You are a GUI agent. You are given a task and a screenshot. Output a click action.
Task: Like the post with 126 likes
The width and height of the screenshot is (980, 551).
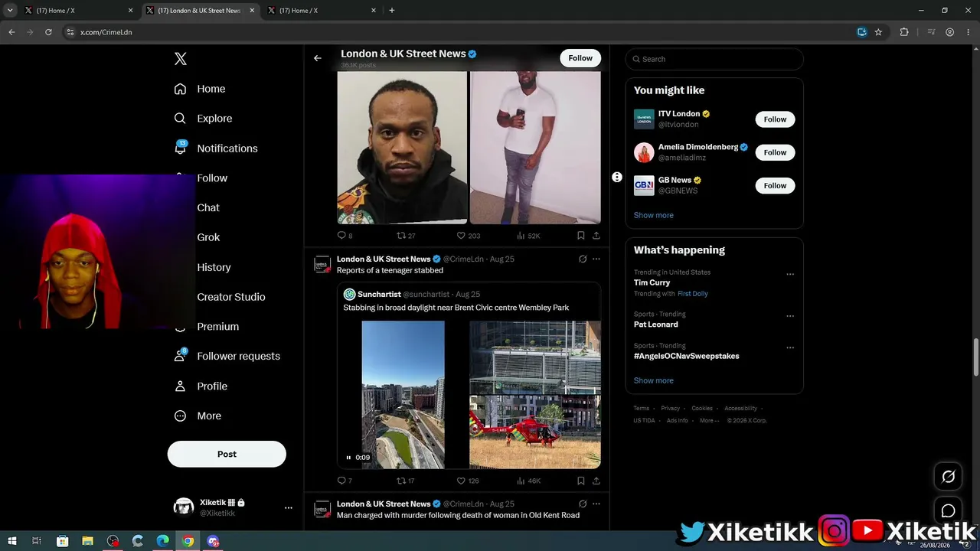[x=461, y=481]
